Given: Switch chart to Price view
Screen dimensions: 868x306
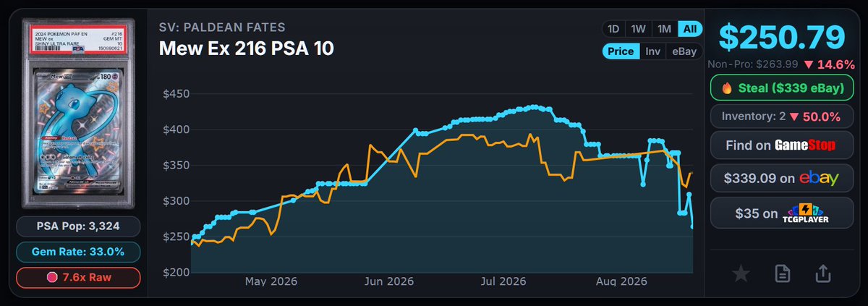Looking at the screenshot, I should 621,51.
